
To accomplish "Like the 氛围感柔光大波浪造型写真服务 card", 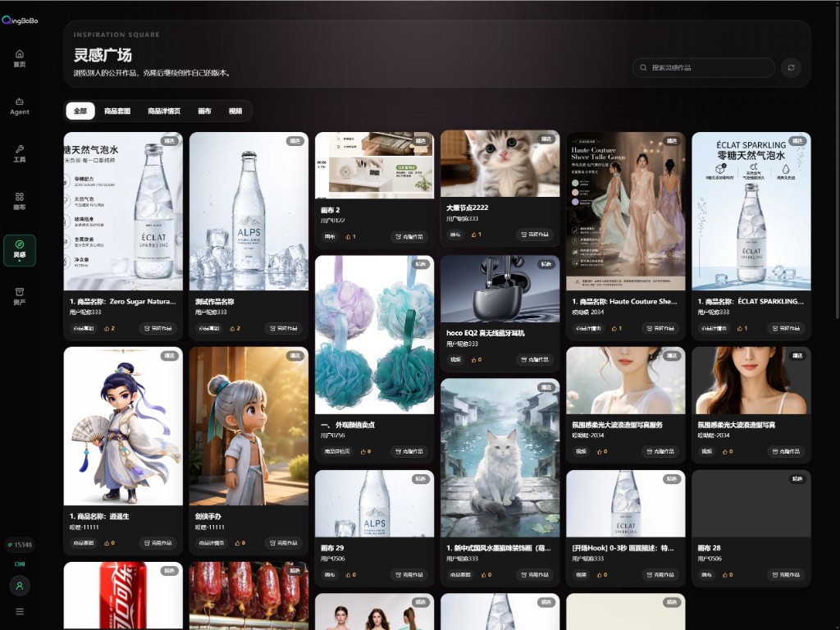I will (x=602, y=451).
